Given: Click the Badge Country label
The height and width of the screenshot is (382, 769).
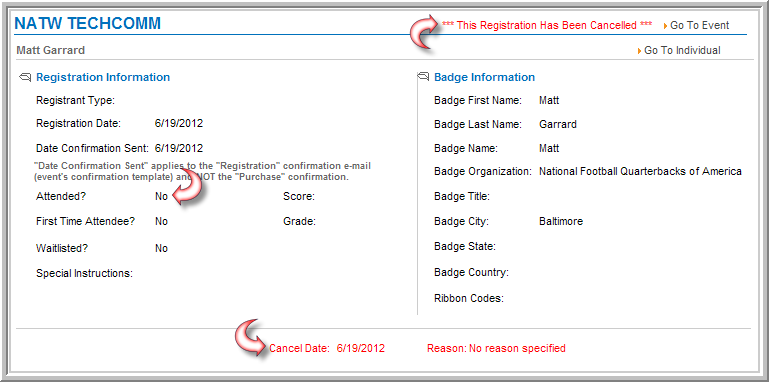Looking at the screenshot, I should (471, 272).
